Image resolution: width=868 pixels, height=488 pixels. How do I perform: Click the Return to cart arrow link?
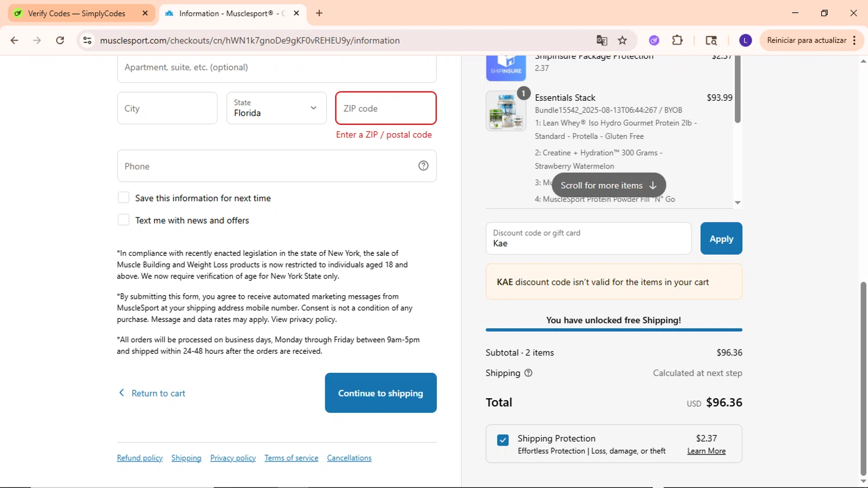click(x=152, y=393)
